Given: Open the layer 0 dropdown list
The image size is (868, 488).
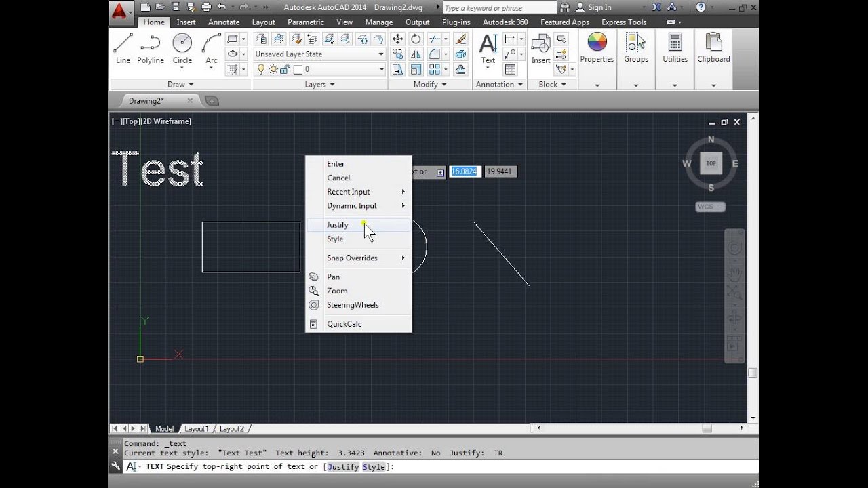Looking at the screenshot, I should click(x=381, y=69).
